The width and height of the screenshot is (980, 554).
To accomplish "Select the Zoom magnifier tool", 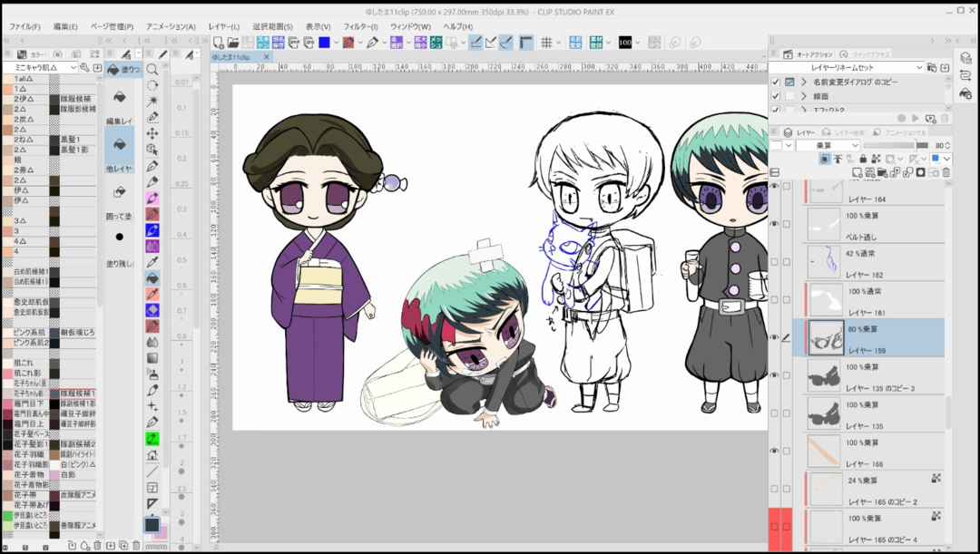I will pyautogui.click(x=152, y=69).
